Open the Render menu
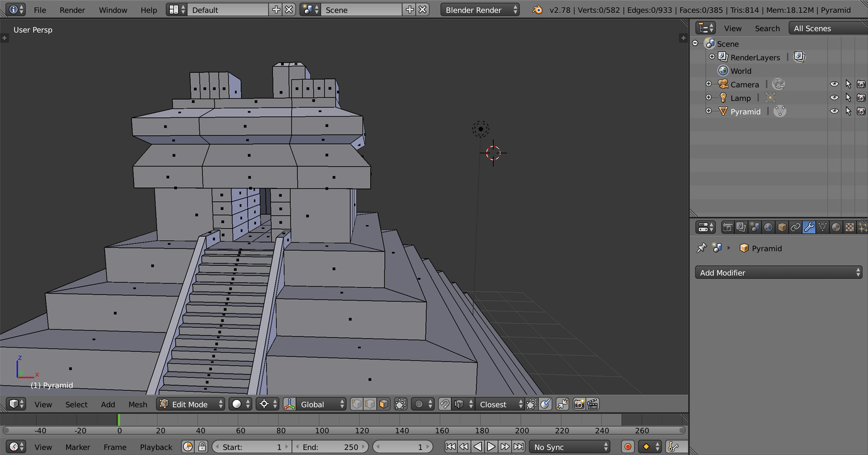Screen dimensions: 868x455 pyautogui.click(x=72, y=10)
